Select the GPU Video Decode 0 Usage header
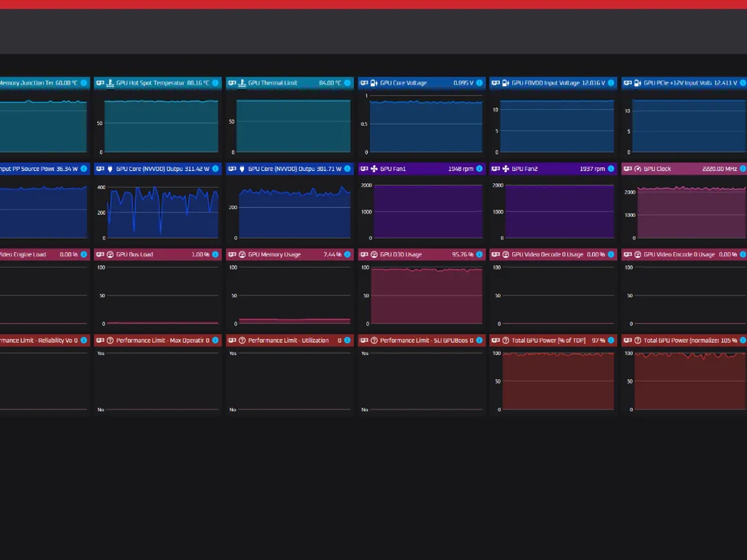Image resolution: width=747 pixels, height=560 pixels. click(553, 254)
